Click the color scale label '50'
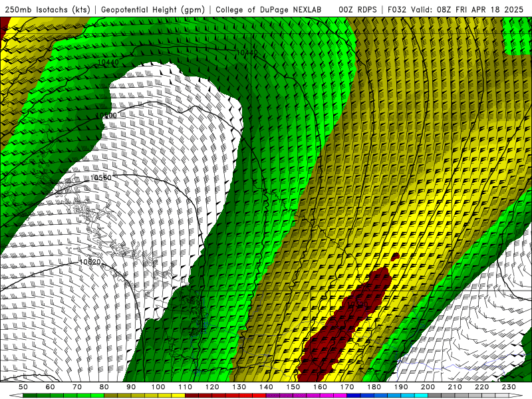The image size is (532, 399). (23, 387)
